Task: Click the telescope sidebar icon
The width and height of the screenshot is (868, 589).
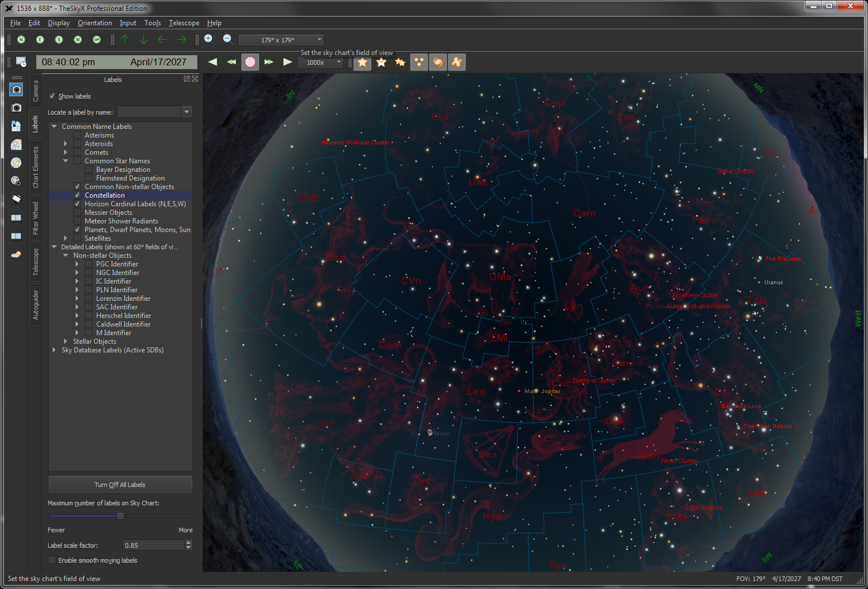Action: pyautogui.click(x=16, y=199)
